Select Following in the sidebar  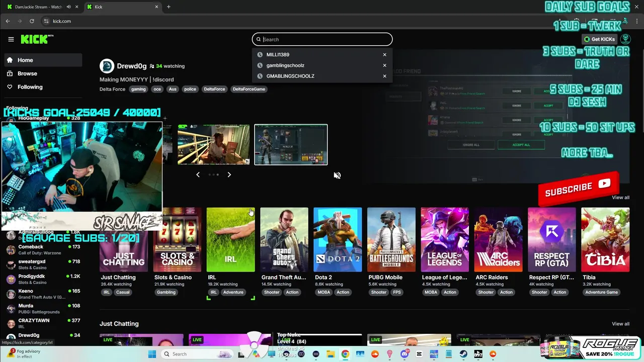pyautogui.click(x=43, y=87)
